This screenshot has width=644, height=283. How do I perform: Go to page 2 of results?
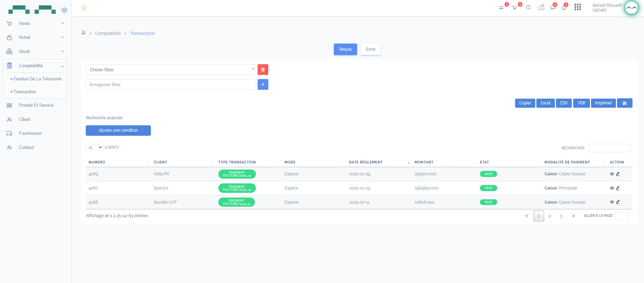[550, 216]
